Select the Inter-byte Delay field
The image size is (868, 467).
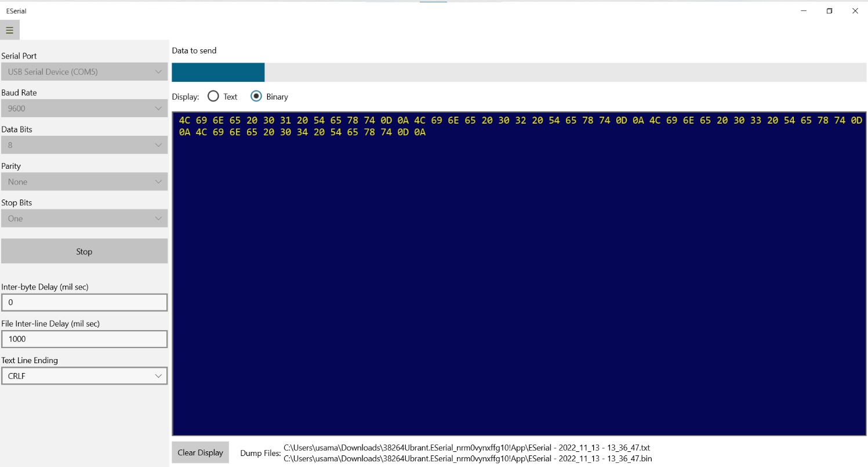(84, 302)
